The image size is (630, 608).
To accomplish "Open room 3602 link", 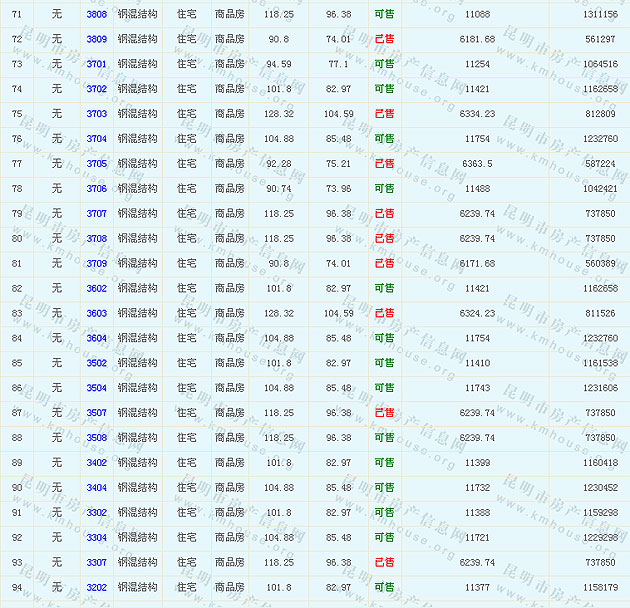I will click(96, 289).
